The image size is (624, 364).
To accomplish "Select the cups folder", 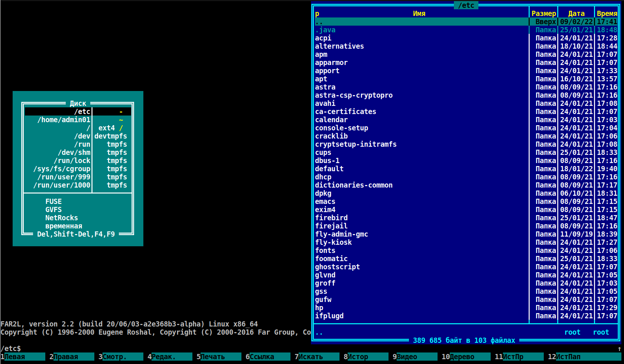I will pos(466,152).
